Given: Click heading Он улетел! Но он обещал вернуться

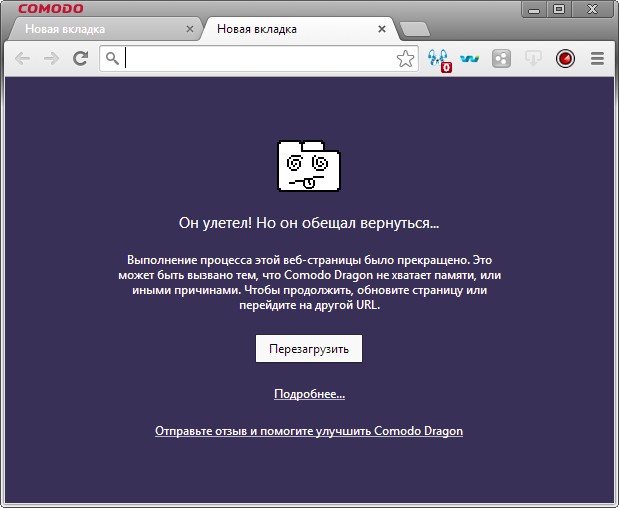Looking at the screenshot, I should [x=309, y=223].
